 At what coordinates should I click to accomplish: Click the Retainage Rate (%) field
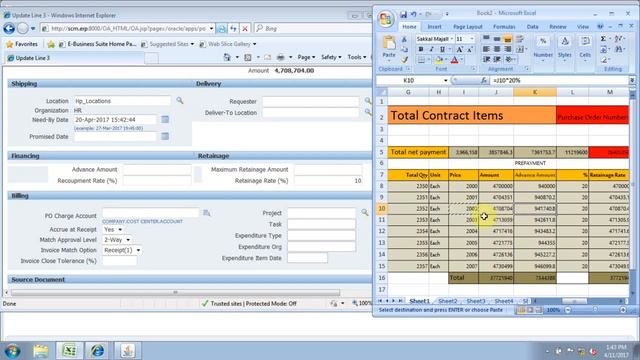[x=328, y=180]
